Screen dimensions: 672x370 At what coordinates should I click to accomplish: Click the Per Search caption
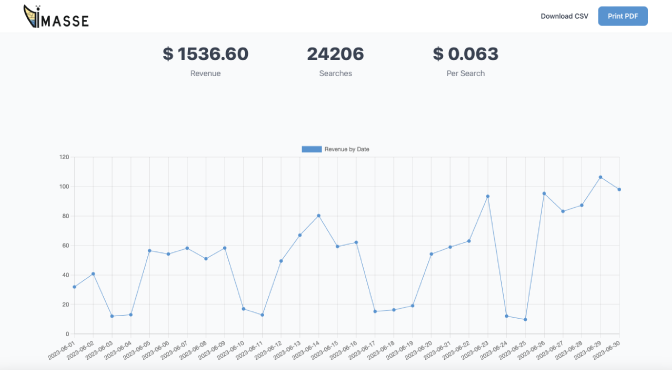tap(465, 73)
